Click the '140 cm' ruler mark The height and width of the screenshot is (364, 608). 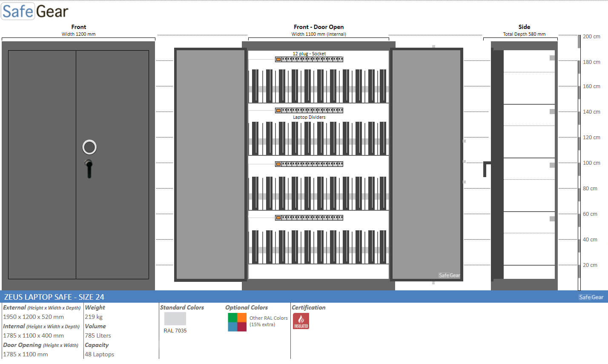[x=591, y=112]
